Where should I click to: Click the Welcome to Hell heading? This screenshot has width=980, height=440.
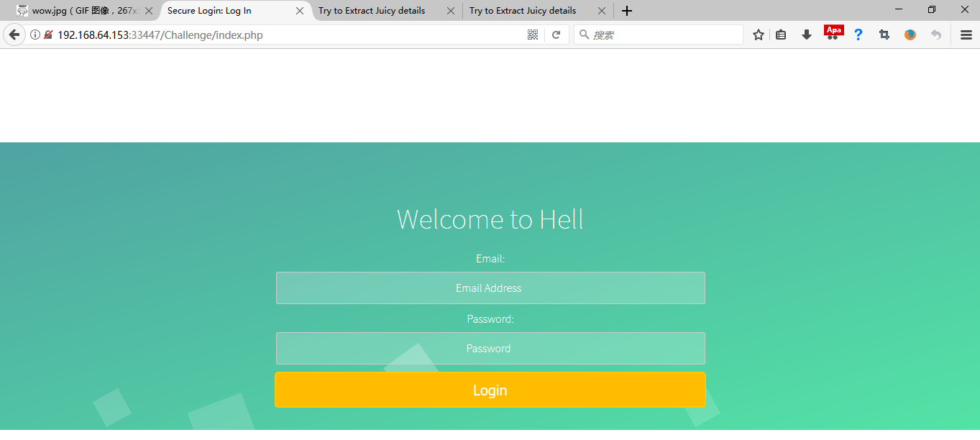(x=490, y=219)
